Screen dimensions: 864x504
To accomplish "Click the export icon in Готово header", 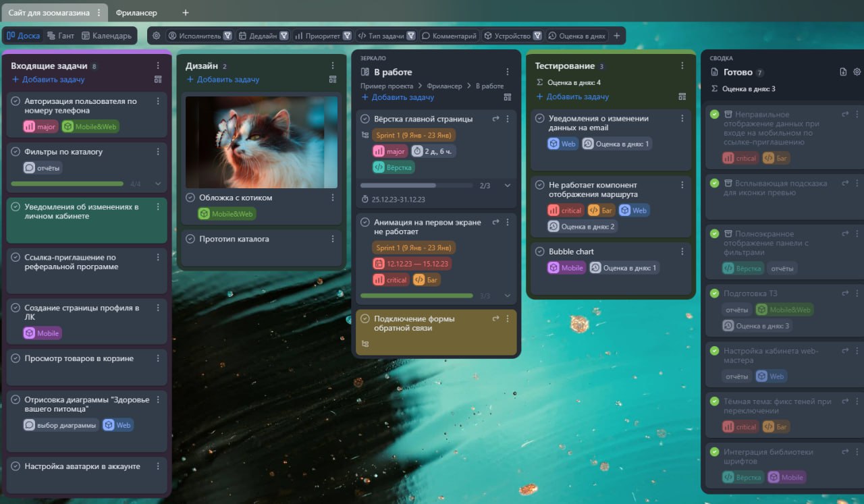I will coord(843,72).
